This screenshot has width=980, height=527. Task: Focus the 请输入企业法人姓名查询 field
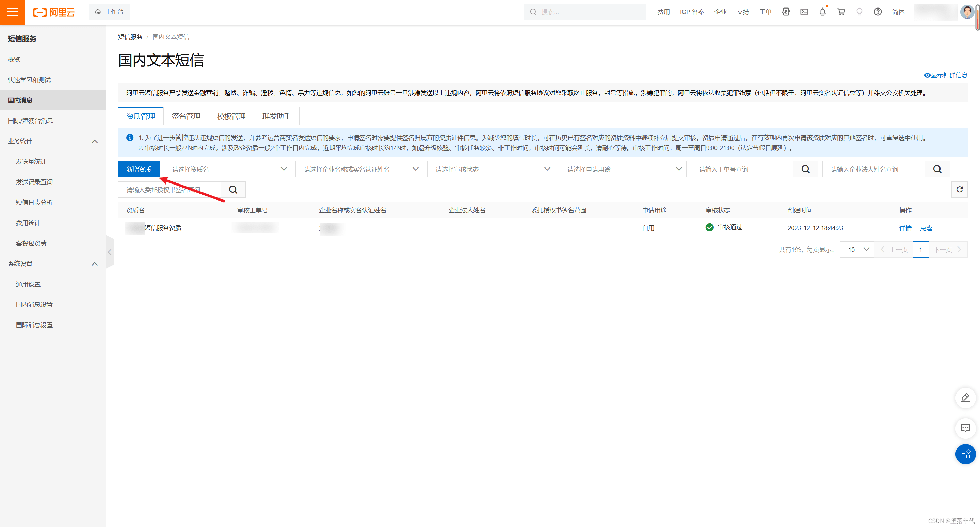(874, 169)
